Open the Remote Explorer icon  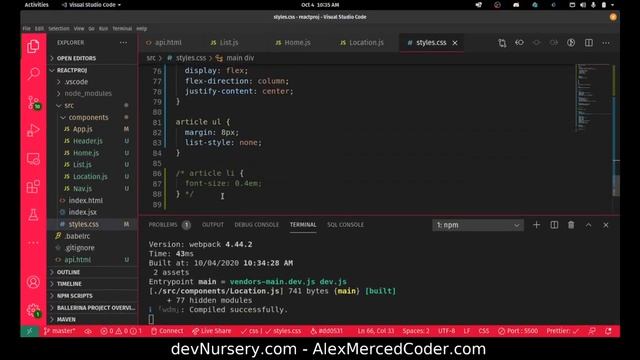(33, 159)
